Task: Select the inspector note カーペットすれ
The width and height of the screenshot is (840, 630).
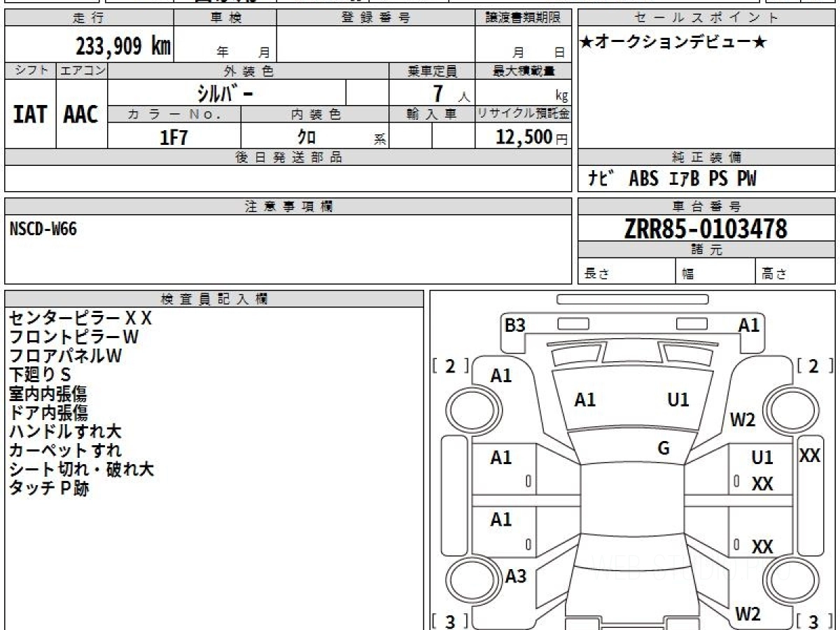Action: coord(65,451)
